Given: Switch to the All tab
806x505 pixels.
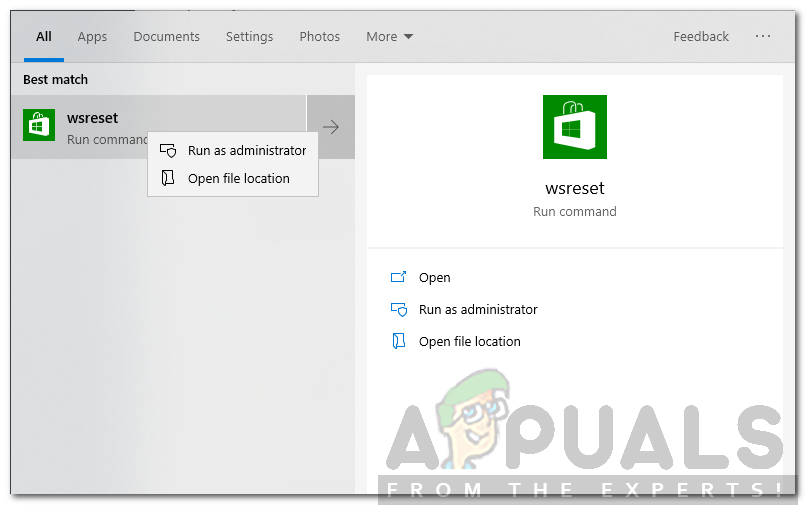Looking at the screenshot, I should [x=44, y=37].
